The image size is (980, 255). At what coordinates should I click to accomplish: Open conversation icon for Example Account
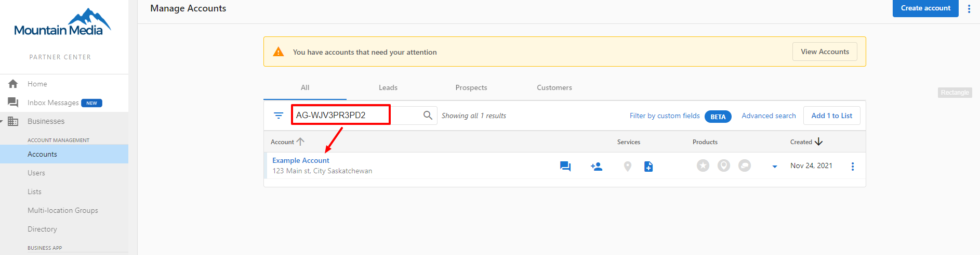(565, 167)
